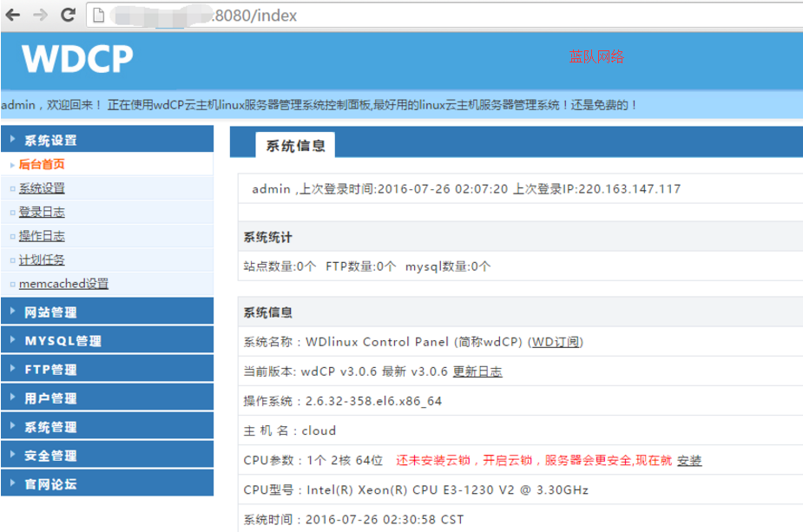Expand the 网站管理 sidebar section
Image resolution: width=803 pixels, height=532 pixels.
(x=107, y=312)
